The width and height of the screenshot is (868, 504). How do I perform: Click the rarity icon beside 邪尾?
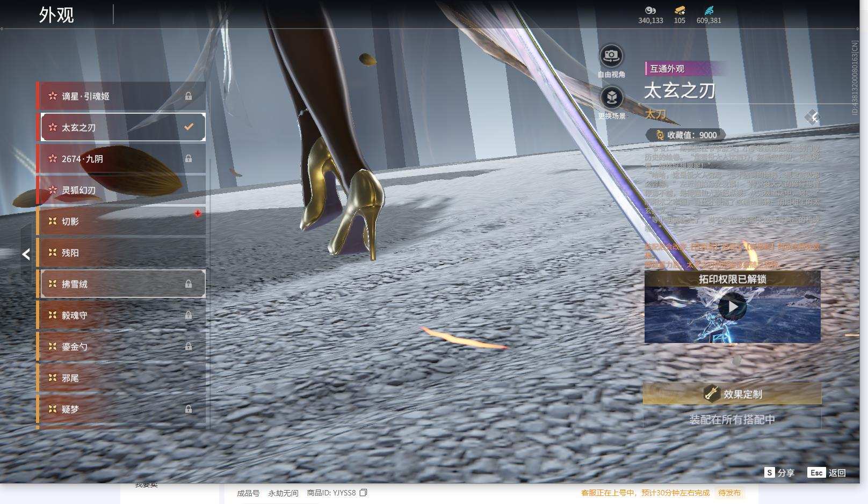pyautogui.click(x=53, y=377)
